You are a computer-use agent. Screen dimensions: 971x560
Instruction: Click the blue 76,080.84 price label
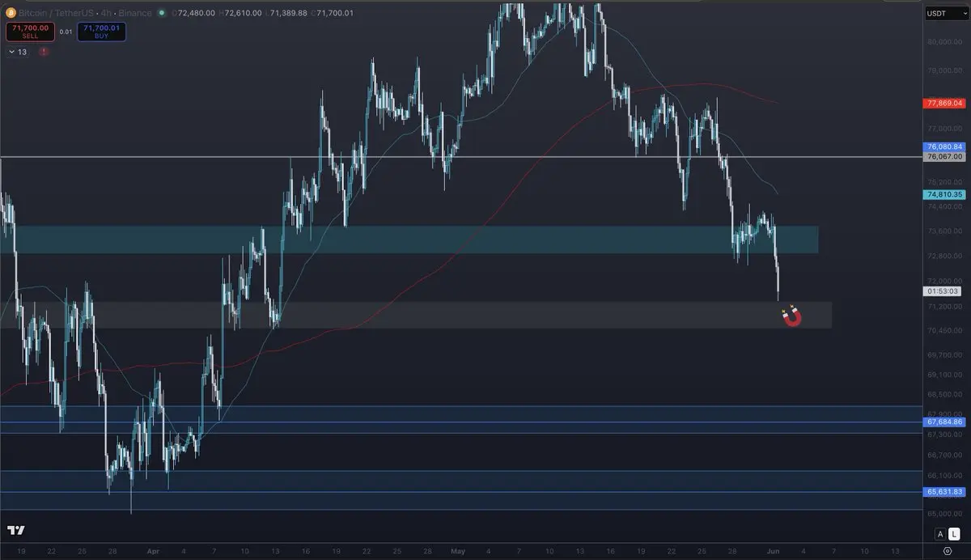pyautogui.click(x=945, y=146)
